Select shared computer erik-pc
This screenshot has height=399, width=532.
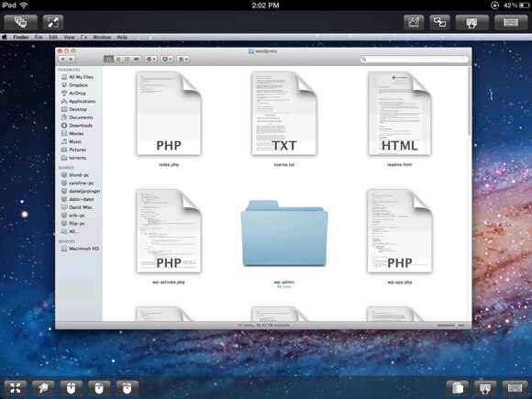pos(77,216)
